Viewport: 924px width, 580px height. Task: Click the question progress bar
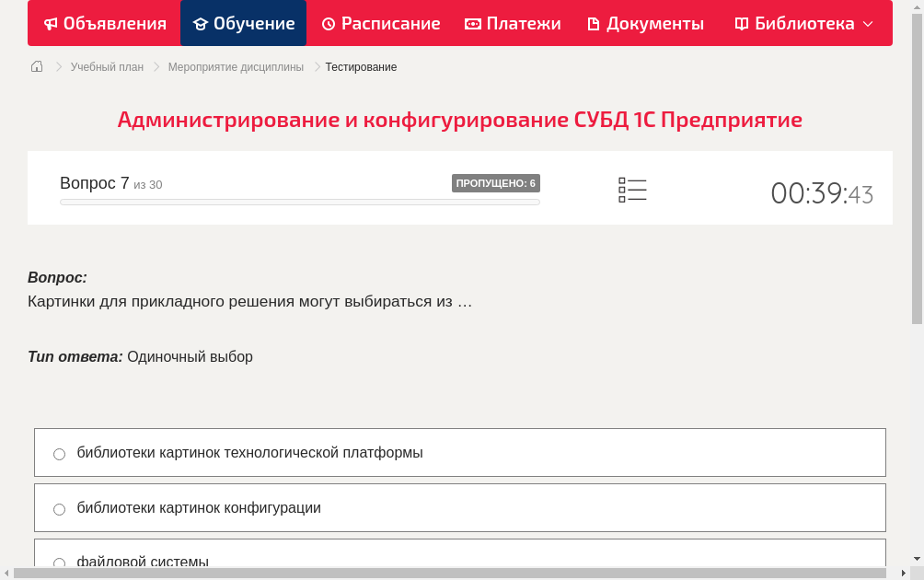pos(299,202)
